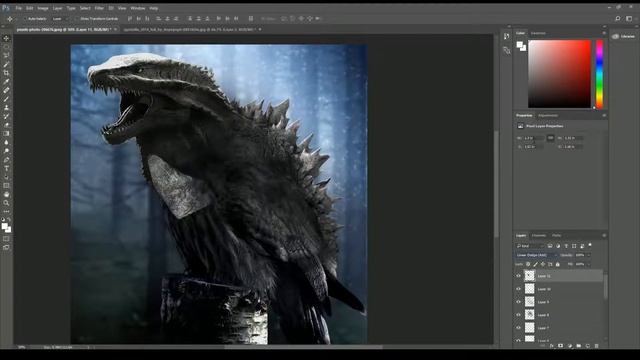
Task: Switch to the Paths tab
Action: [x=556, y=236]
